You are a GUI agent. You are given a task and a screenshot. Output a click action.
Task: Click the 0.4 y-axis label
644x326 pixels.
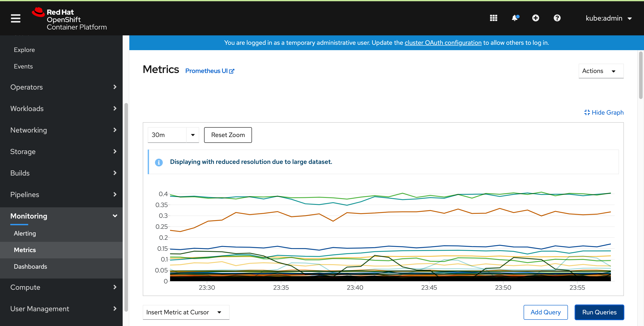163,194
